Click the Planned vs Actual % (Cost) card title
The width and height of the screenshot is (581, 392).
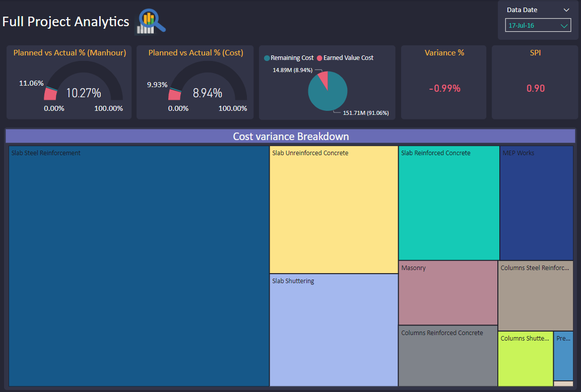[x=195, y=52]
